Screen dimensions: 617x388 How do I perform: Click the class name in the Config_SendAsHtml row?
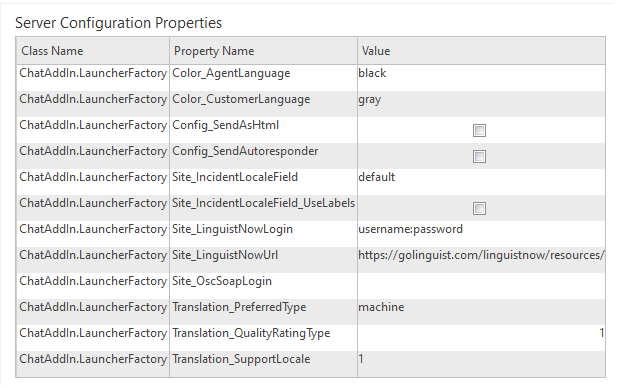(93, 125)
